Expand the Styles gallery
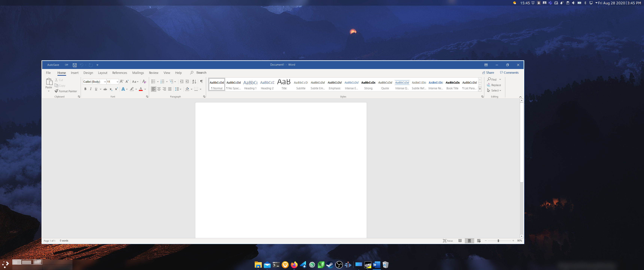 click(480, 89)
